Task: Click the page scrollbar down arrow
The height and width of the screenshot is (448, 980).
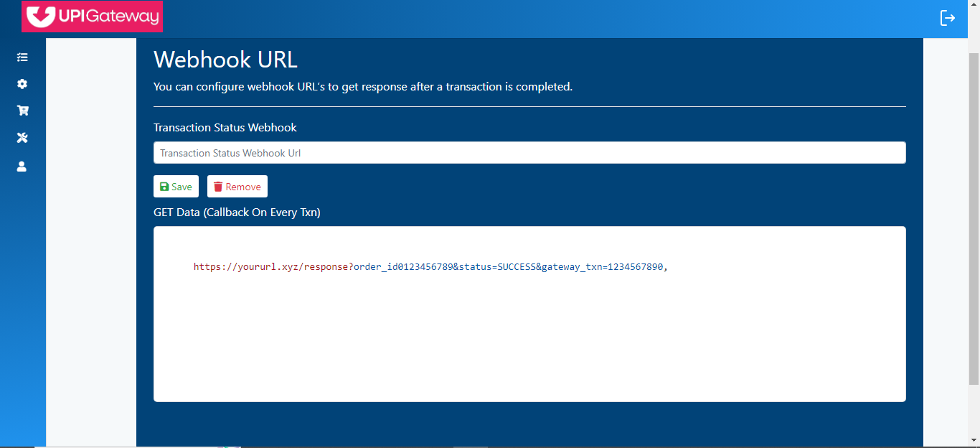Action: tap(974, 440)
